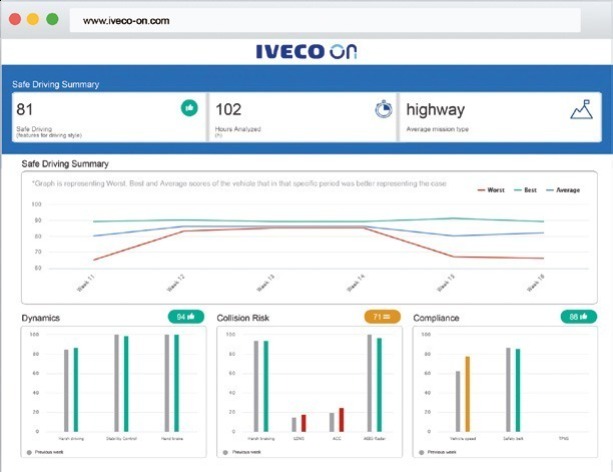Click the Week 16 axis label
Screen dimensions: 613x472
point(536,283)
